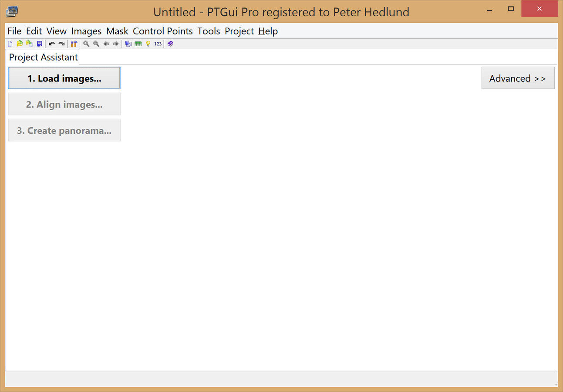Open the View menu
Viewport: 563px width, 392px height.
(x=57, y=31)
